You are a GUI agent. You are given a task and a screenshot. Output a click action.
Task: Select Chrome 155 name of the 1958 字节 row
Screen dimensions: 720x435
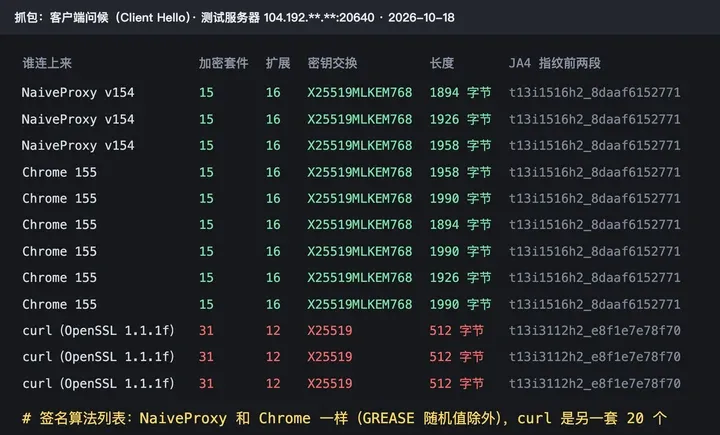click(60, 172)
